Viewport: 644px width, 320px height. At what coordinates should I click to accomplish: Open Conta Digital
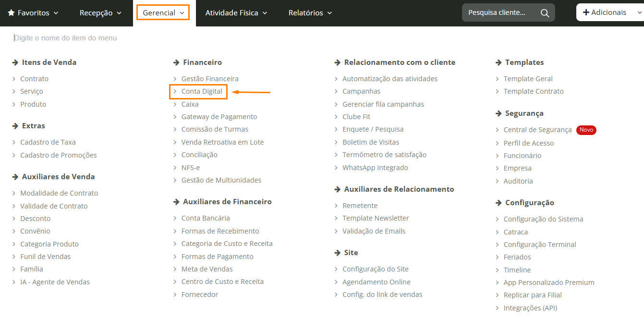202,91
